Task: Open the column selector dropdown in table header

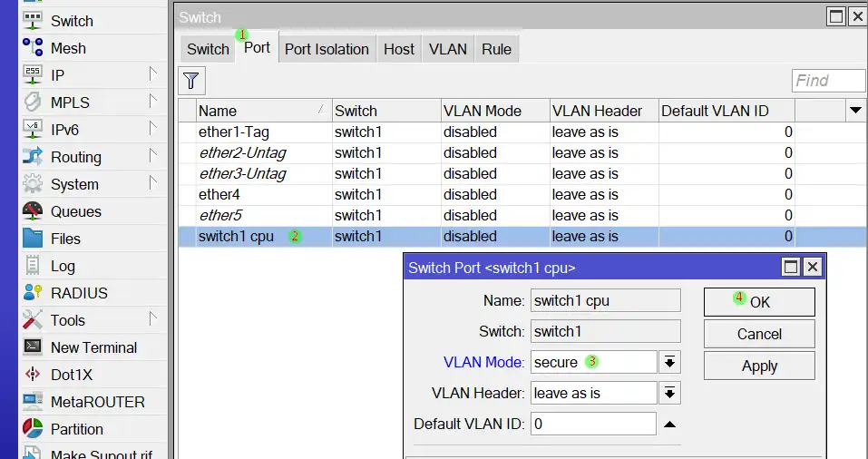Action: point(854,111)
